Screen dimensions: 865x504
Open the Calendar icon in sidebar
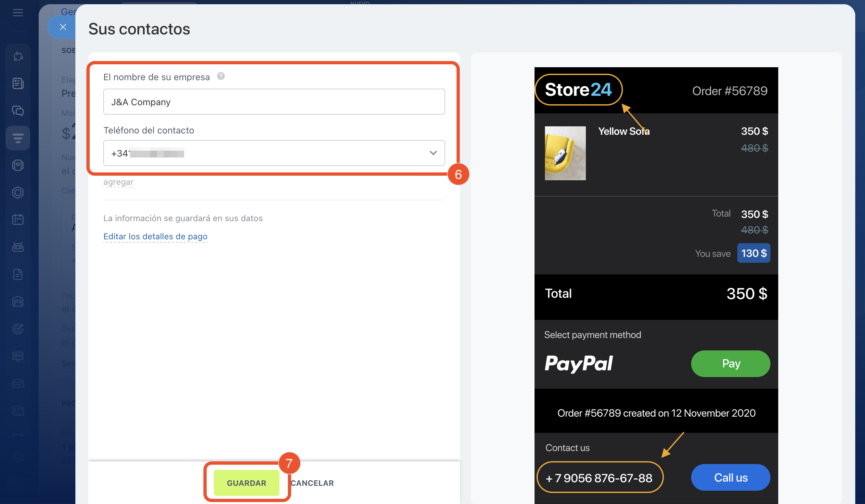[x=18, y=220]
